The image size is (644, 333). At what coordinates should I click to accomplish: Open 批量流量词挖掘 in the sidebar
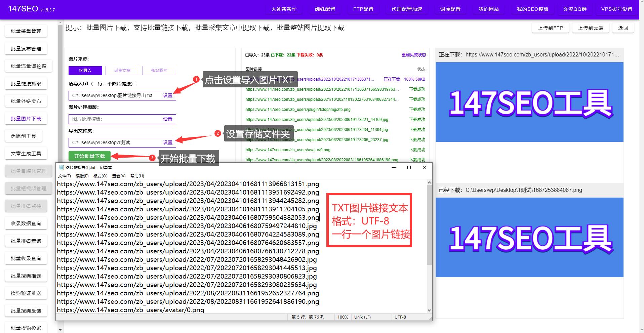coord(29,66)
